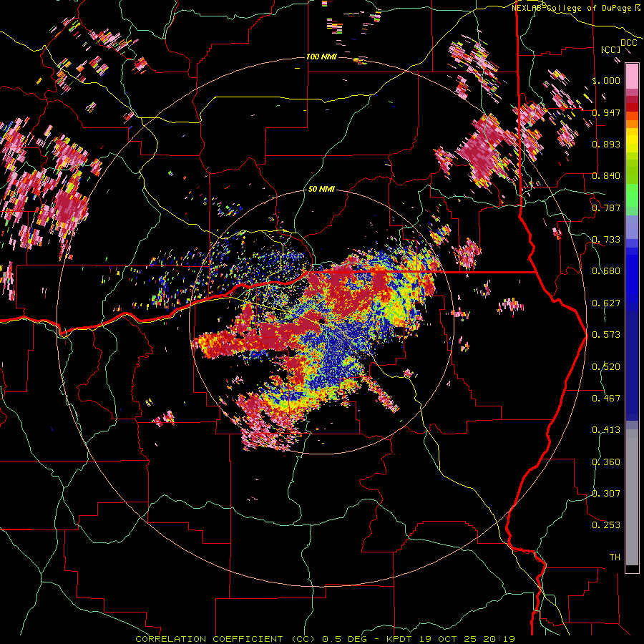Screen dimensions: 644x644
Task: Click the 0.840 scale value
Action: point(606,176)
